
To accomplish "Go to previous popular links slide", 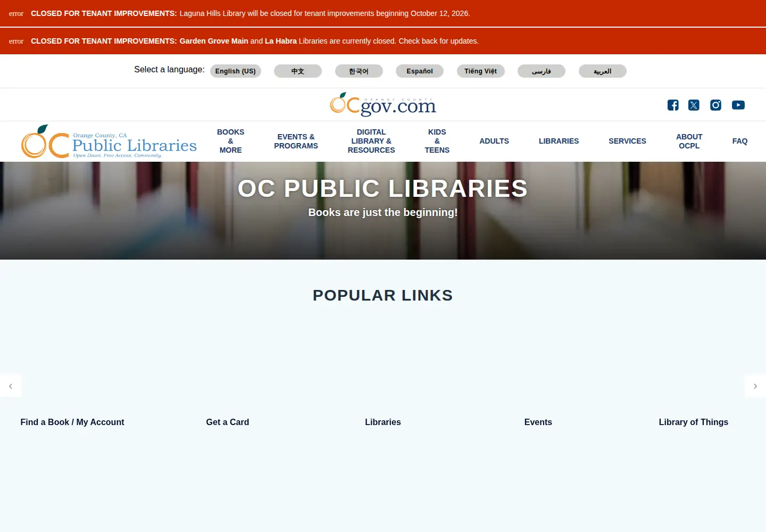I will 11,386.
